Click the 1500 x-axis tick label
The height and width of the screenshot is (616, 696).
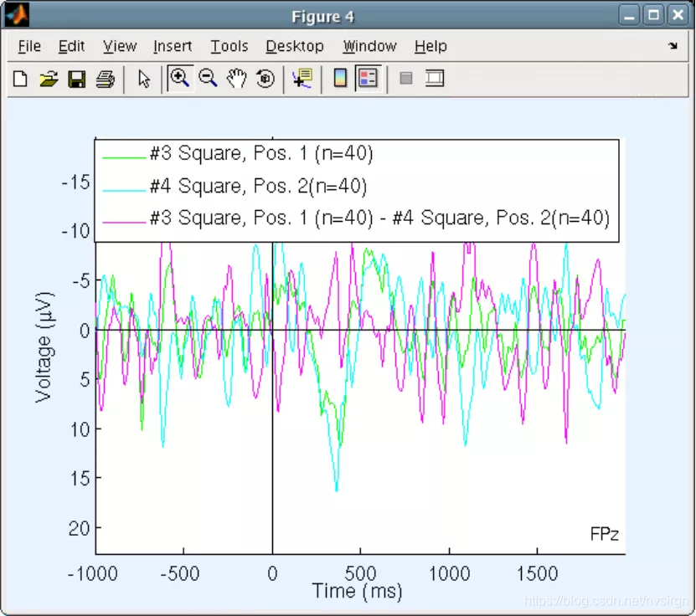click(537, 573)
